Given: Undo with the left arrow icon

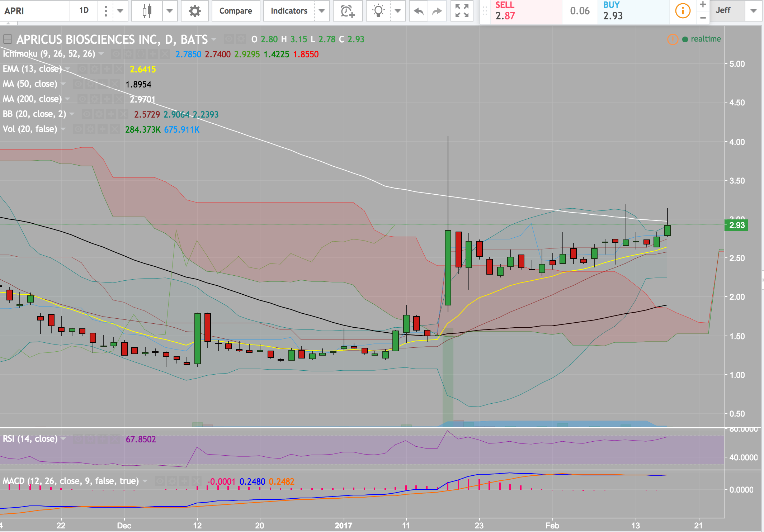Looking at the screenshot, I should (418, 11).
